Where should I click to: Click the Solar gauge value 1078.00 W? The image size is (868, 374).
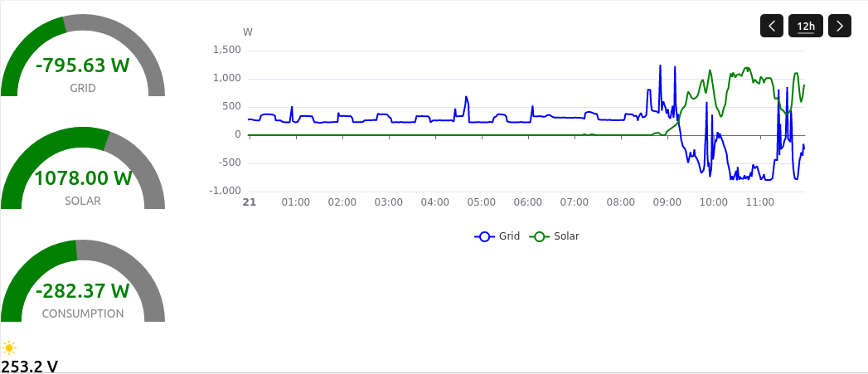83,177
